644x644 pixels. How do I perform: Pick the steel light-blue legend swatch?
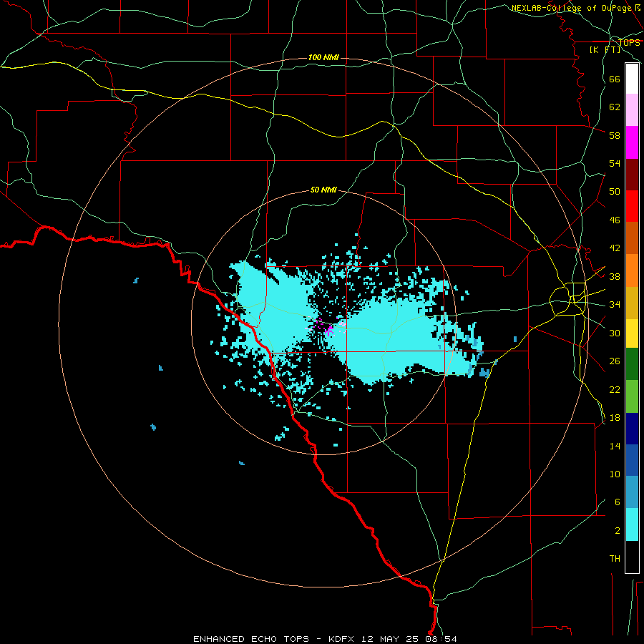[x=632, y=492]
